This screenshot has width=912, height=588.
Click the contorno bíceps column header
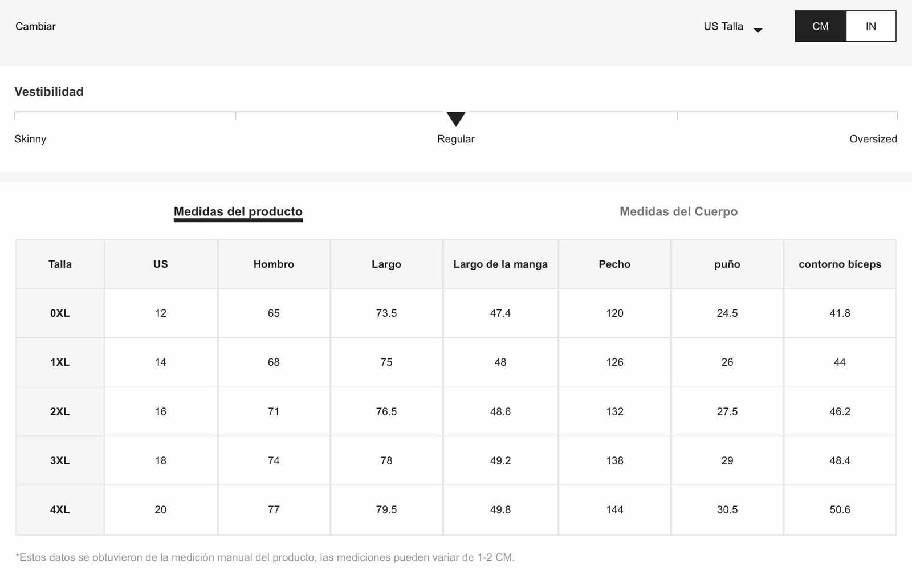pos(840,264)
